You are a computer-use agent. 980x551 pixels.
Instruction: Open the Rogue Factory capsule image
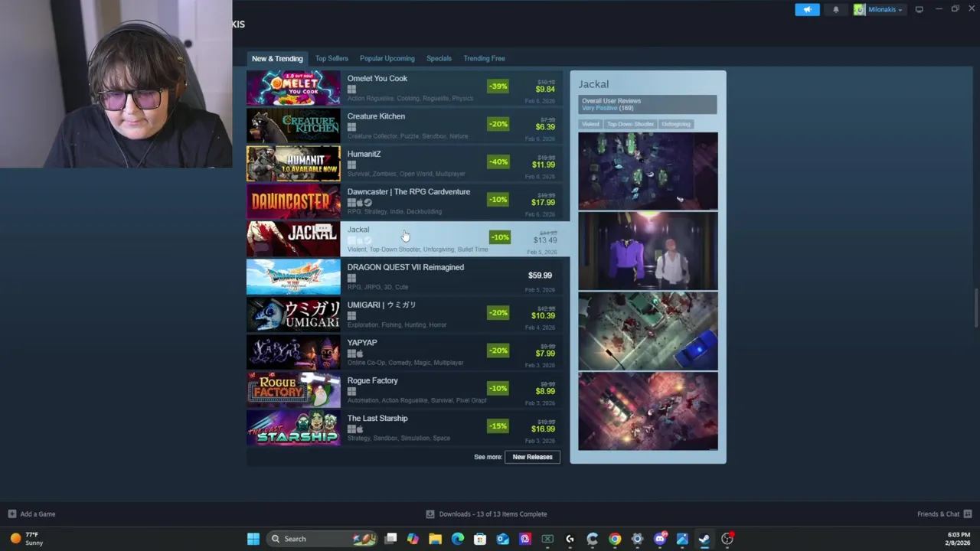coord(293,390)
